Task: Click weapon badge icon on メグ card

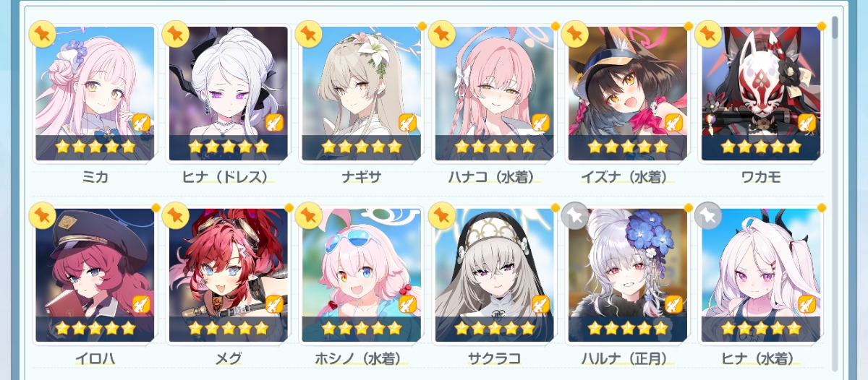Action: tap(274, 305)
